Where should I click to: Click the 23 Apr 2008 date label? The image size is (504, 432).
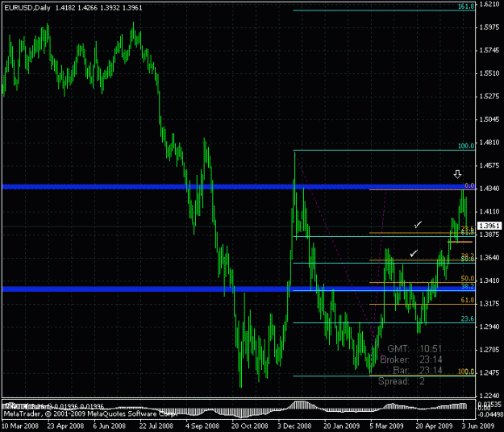(x=65, y=426)
